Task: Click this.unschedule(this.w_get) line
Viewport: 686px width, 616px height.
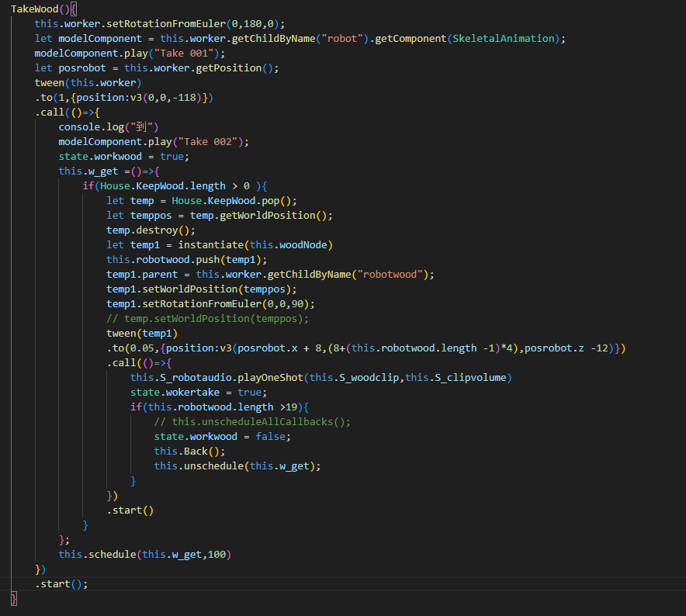Action: coord(237,466)
